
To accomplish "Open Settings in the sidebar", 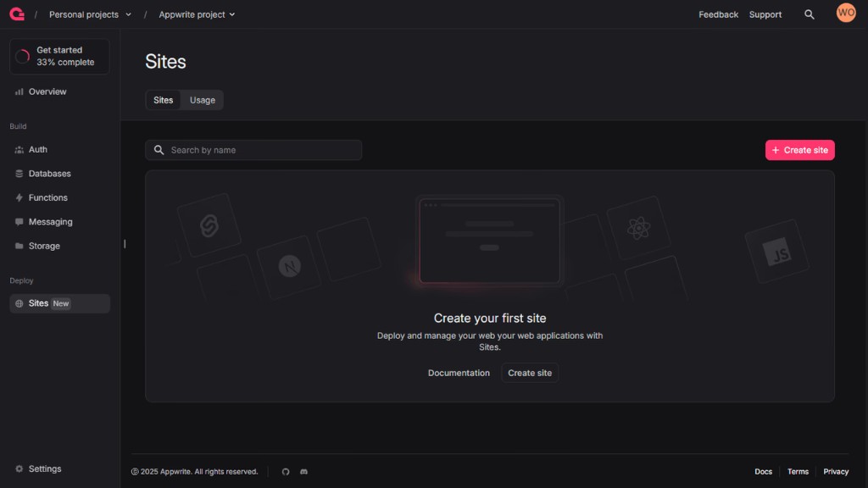I will point(60,469).
